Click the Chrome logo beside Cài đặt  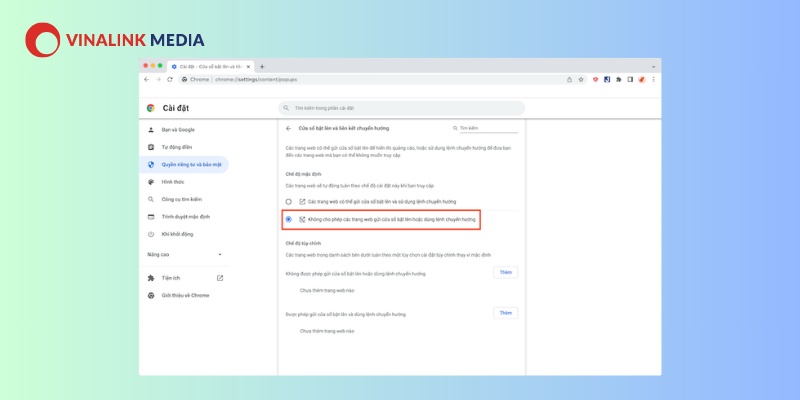(151, 108)
